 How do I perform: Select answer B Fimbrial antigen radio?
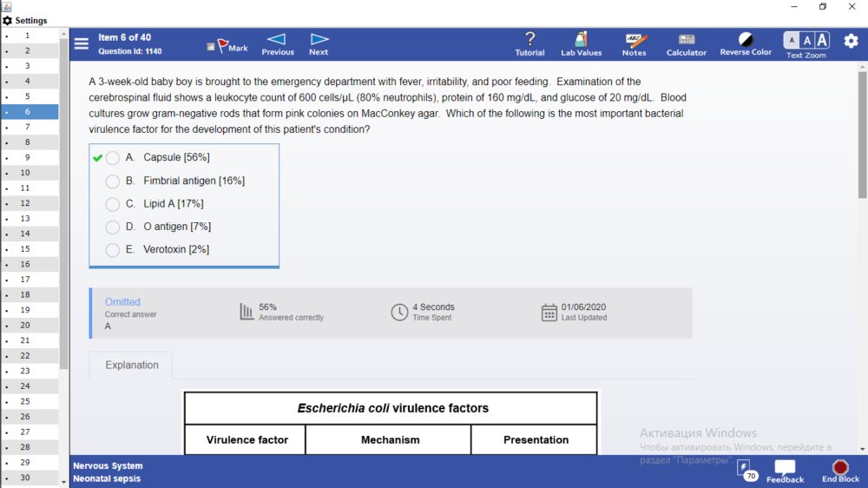(x=112, y=181)
